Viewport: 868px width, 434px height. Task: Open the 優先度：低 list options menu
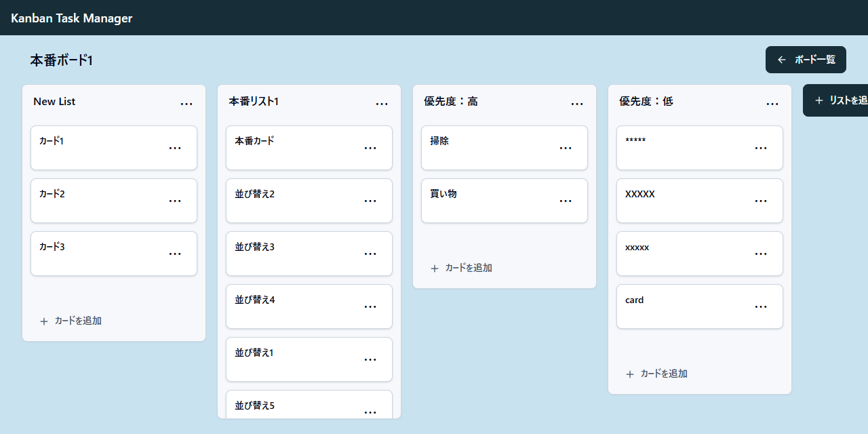point(772,104)
